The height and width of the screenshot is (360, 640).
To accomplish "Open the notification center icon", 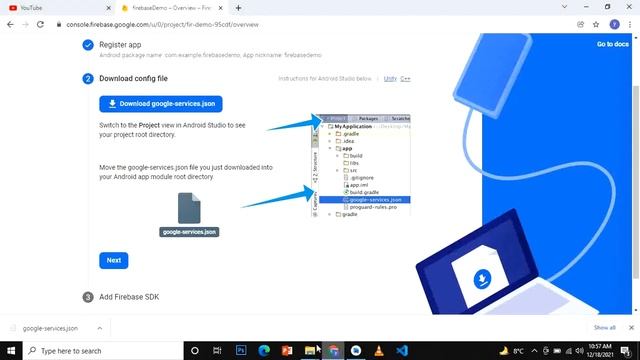I will coord(626,351).
